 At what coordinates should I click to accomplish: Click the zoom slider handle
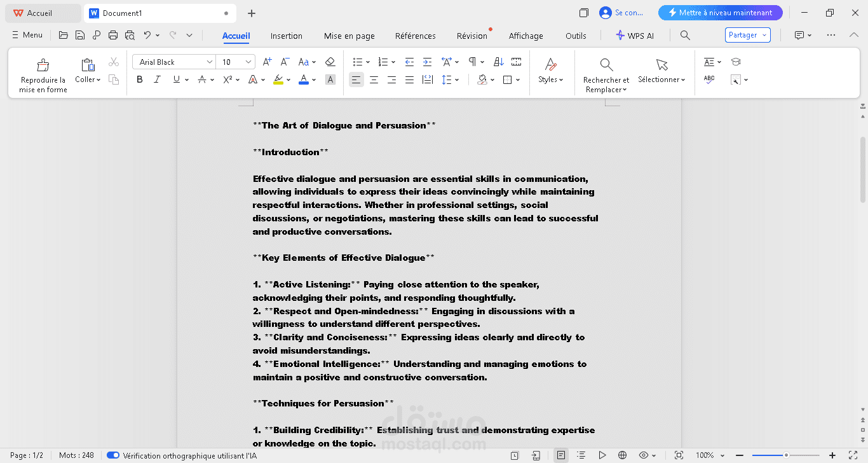(x=786, y=455)
